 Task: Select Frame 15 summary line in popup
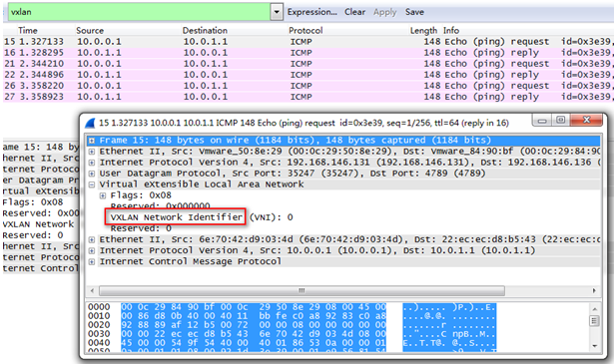coord(295,141)
